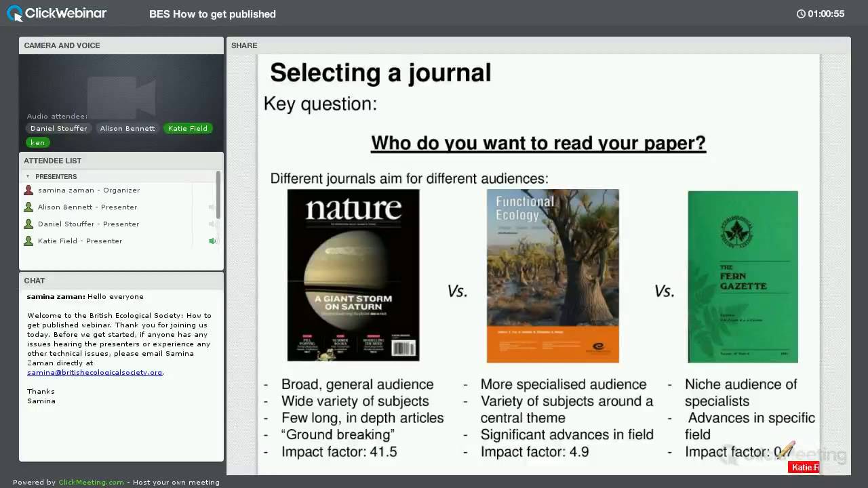Open the ClickMeeting.com link in footer
868x488 pixels.
coord(91,483)
